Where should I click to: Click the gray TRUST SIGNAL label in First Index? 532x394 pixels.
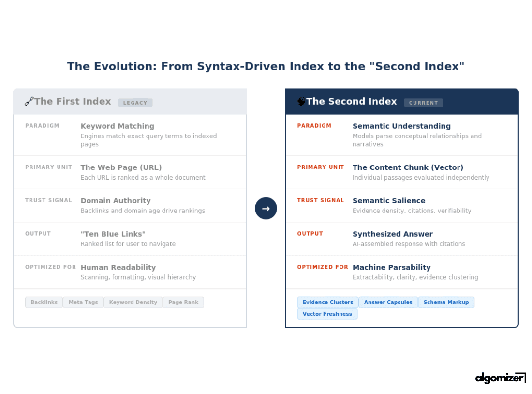click(x=48, y=200)
